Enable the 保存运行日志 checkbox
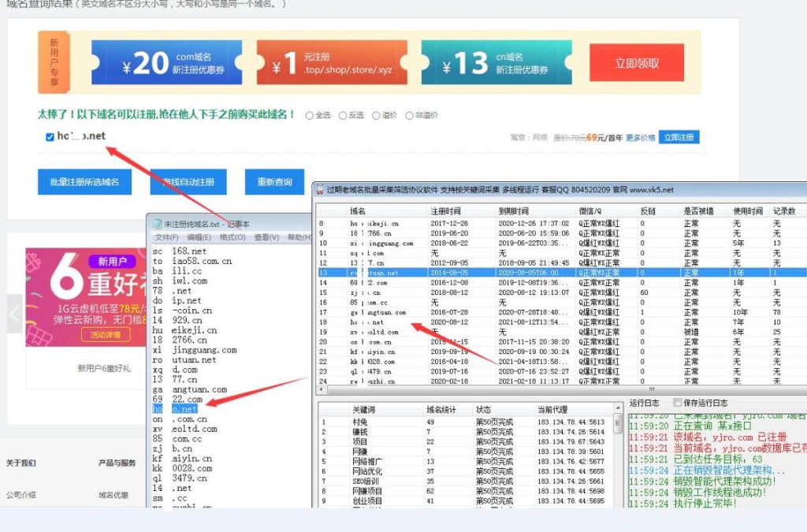This screenshot has width=807, height=532. 678,402
